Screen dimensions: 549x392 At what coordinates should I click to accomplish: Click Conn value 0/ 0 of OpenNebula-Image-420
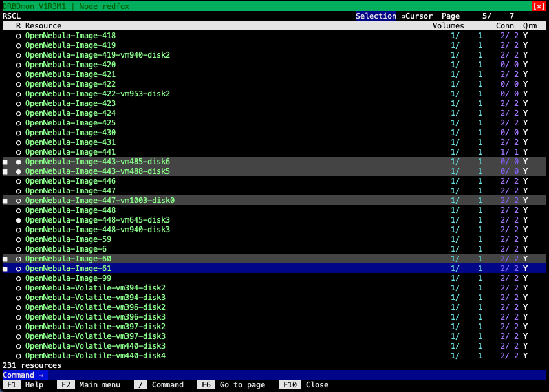[510, 65]
